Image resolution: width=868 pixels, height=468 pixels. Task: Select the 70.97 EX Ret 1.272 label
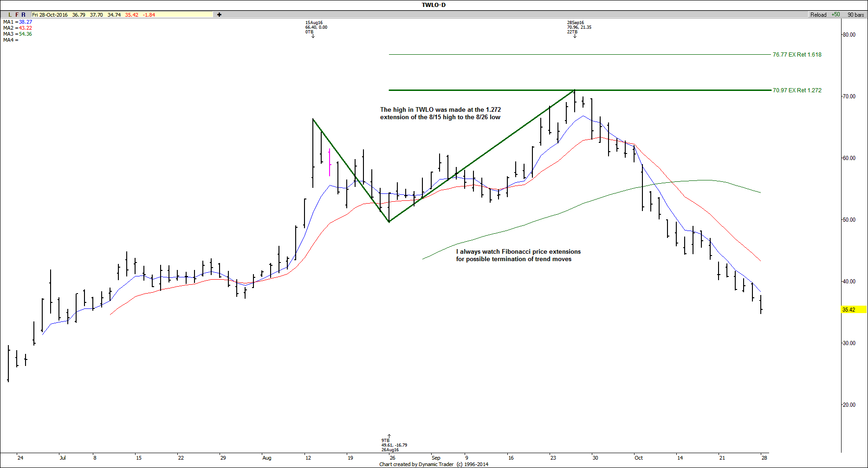[x=797, y=90]
